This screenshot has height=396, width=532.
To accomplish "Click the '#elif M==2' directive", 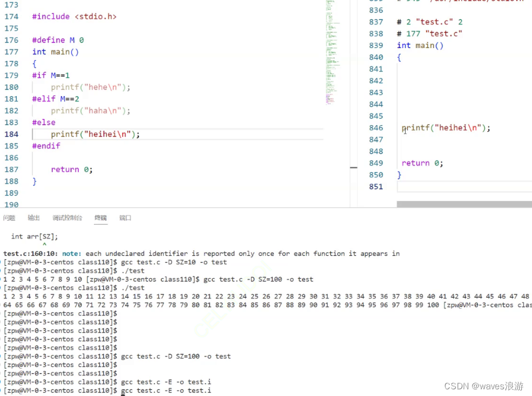I will click(x=56, y=99).
